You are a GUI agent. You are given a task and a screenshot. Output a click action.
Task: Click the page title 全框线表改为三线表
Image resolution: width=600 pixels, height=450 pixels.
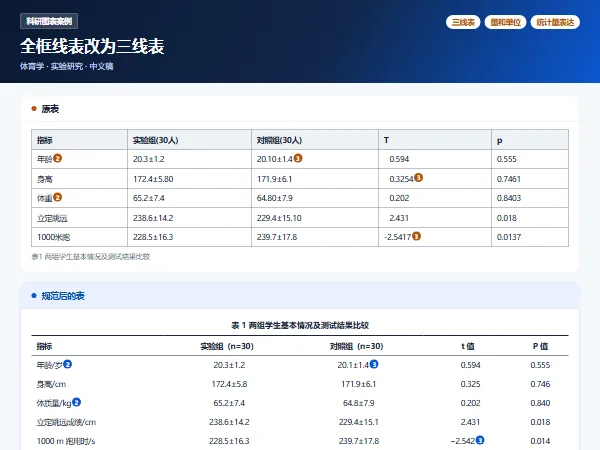(92, 46)
